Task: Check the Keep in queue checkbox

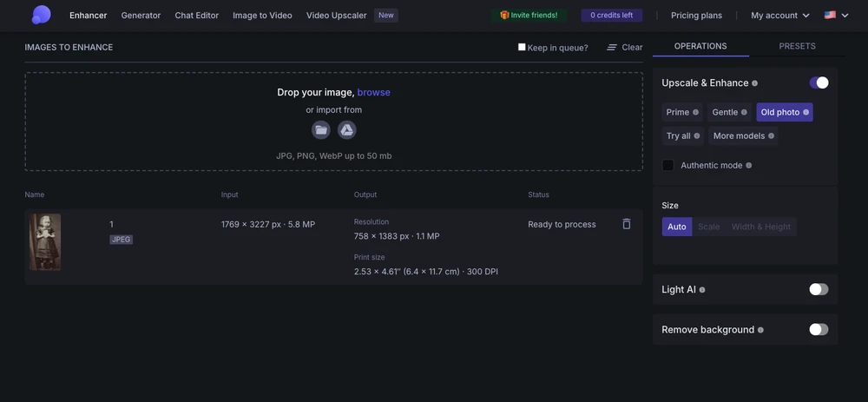Action: 522,47
